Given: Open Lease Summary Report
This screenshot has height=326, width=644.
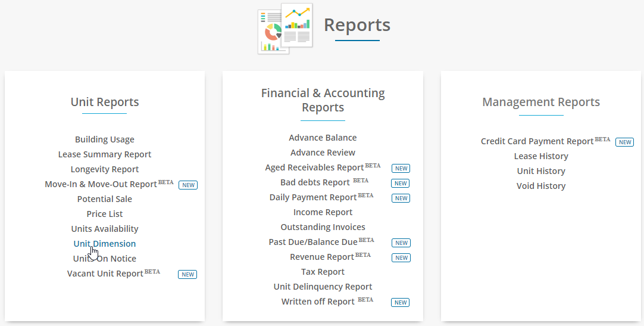Looking at the screenshot, I should tap(105, 154).
